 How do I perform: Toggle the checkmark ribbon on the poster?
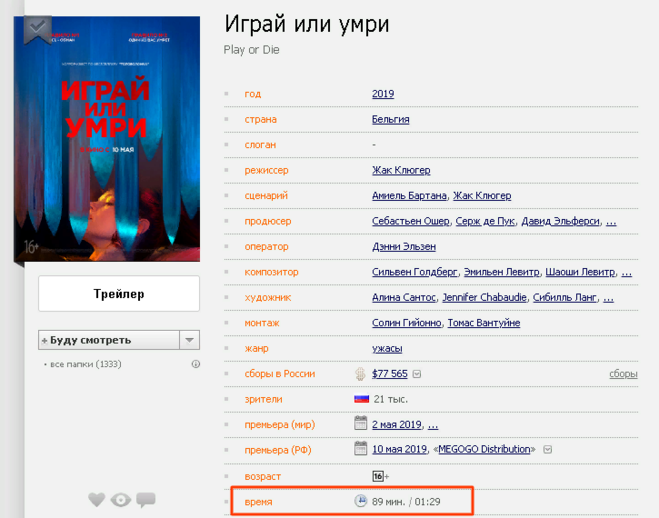(x=37, y=27)
